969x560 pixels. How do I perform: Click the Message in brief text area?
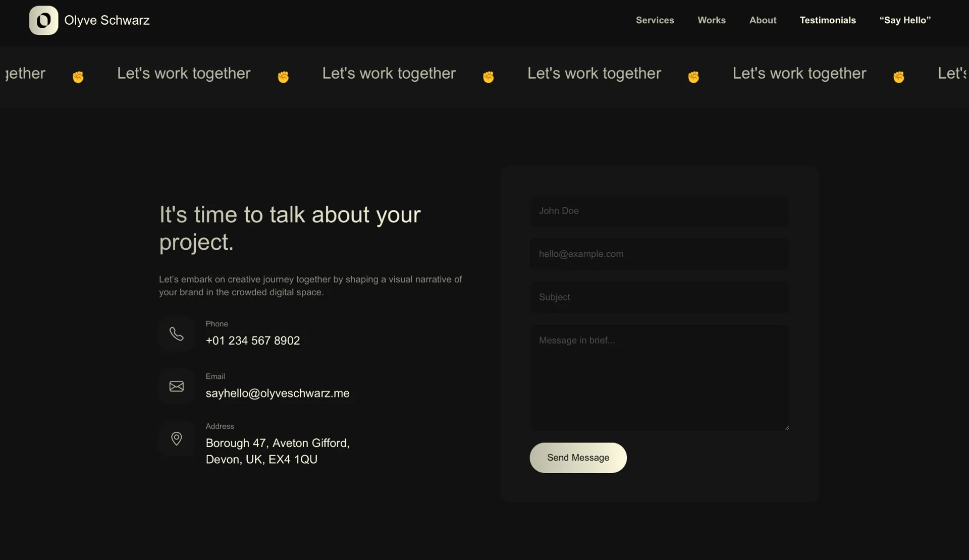click(x=659, y=377)
